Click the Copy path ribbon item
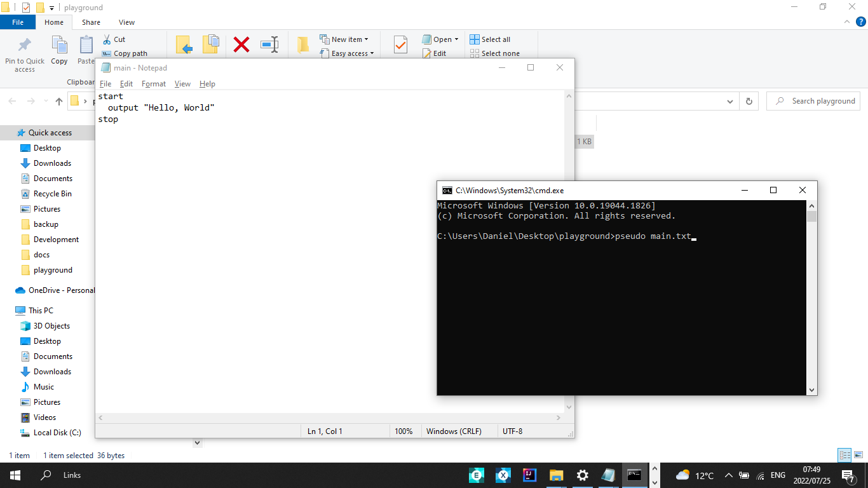The width and height of the screenshot is (868, 488). pos(125,53)
